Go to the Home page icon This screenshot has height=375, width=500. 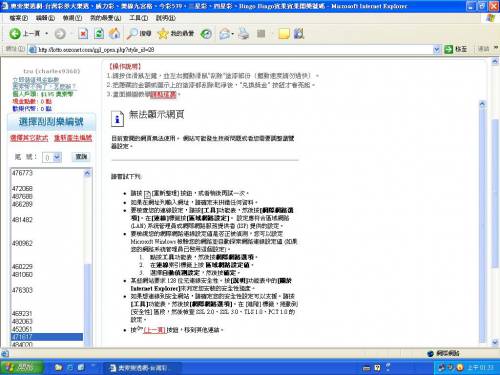114,33
